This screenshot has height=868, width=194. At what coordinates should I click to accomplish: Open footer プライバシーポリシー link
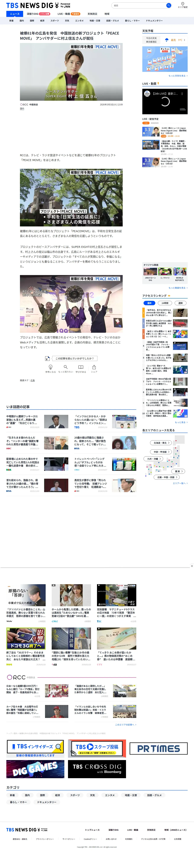(x=45, y=839)
